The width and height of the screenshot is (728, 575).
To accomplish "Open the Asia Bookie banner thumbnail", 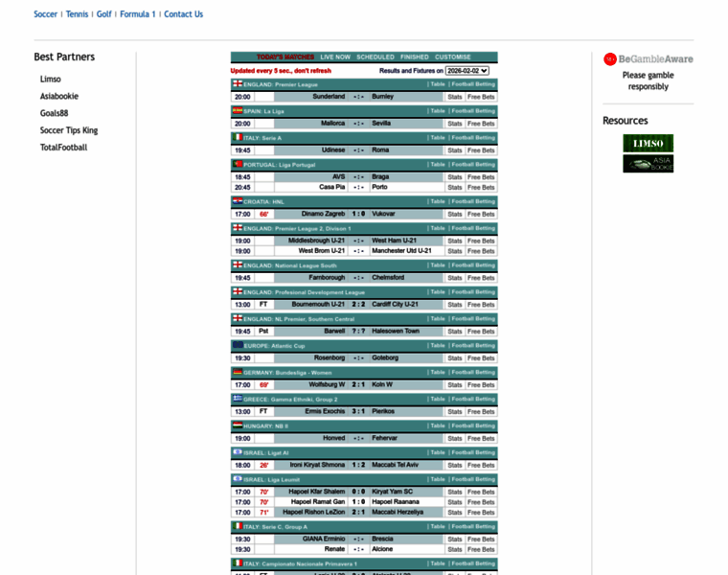I will [648, 164].
